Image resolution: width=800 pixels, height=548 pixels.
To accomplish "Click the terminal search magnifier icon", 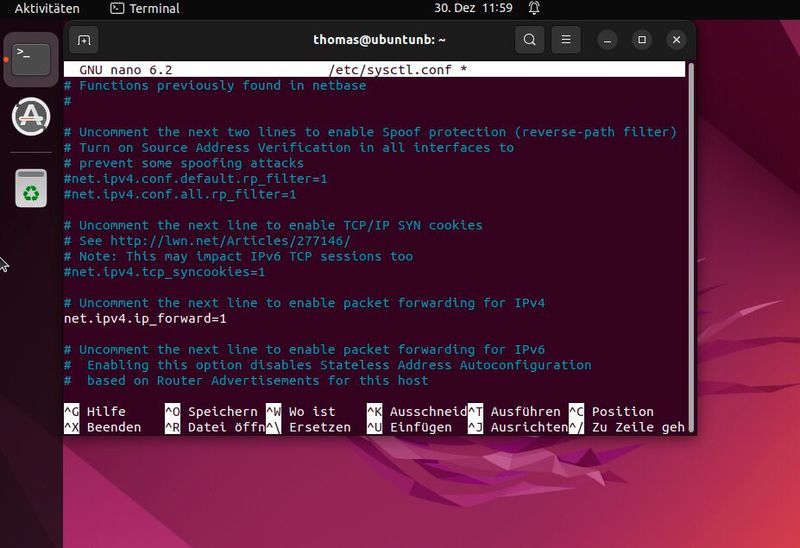I will tap(530, 40).
